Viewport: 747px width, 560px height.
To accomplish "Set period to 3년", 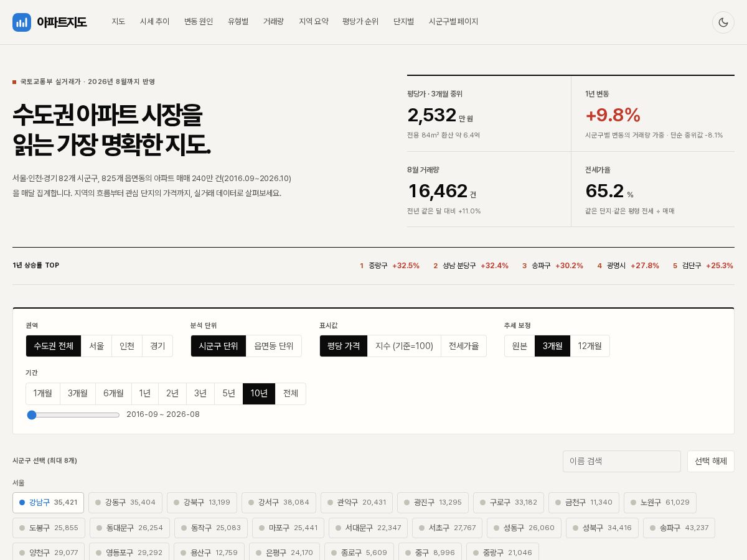I will (x=200, y=394).
